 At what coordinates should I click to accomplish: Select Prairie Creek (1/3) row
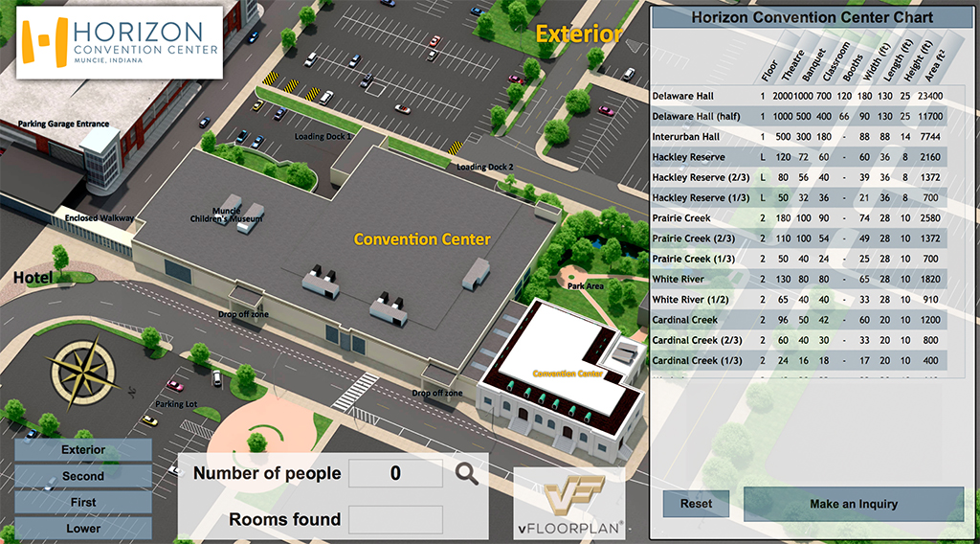(x=799, y=259)
